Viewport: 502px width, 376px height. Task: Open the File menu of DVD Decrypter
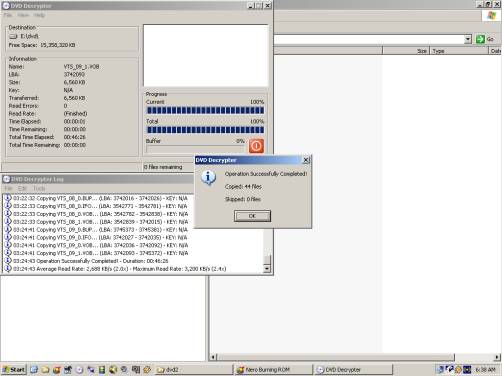point(8,15)
